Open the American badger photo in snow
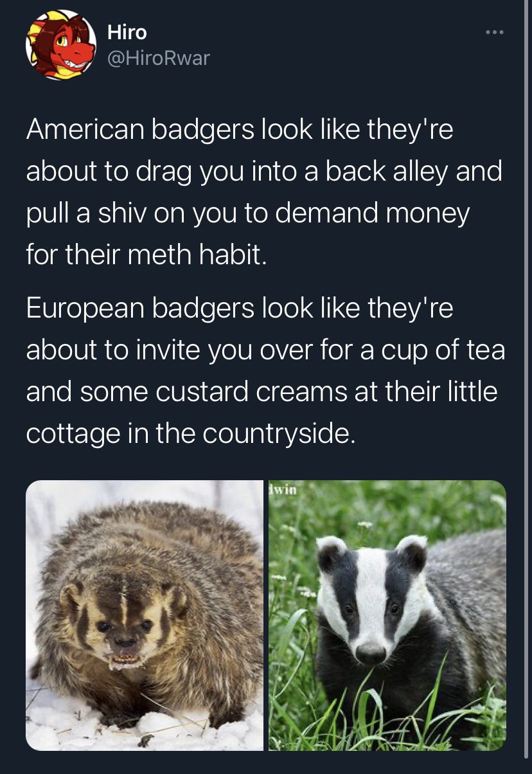532x774 pixels. (145, 615)
